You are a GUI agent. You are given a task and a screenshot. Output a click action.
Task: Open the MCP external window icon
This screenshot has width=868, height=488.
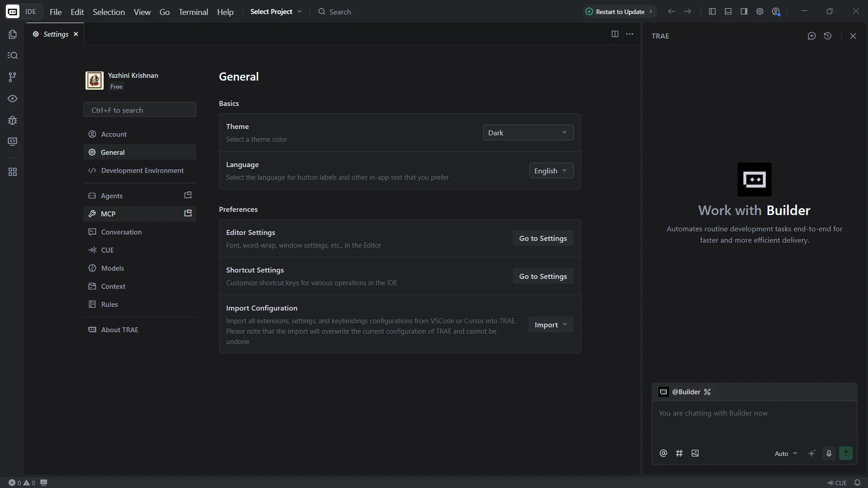[188, 213]
